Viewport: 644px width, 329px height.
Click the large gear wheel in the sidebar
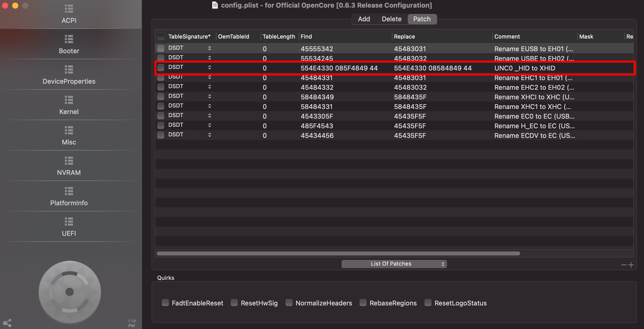click(x=70, y=292)
